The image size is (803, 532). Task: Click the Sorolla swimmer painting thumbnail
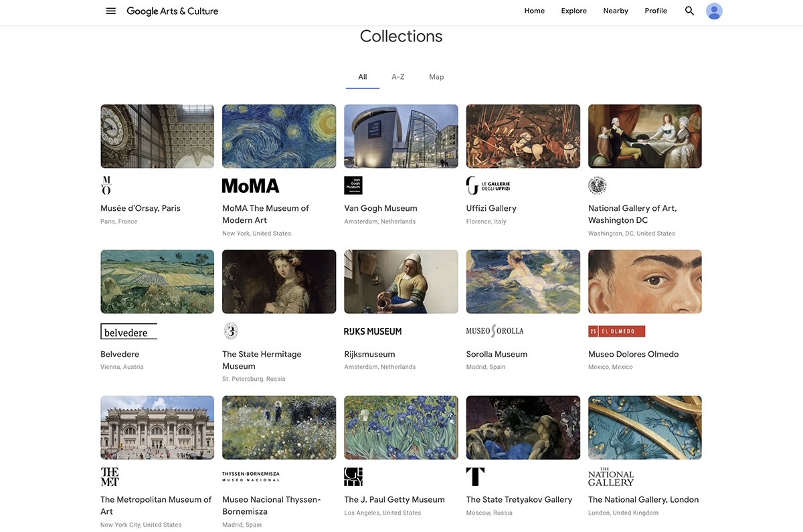(523, 282)
